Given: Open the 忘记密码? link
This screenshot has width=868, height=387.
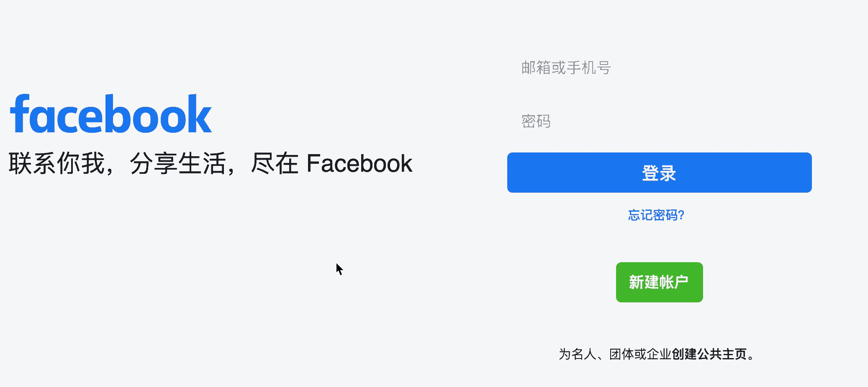Looking at the screenshot, I should coord(656,215).
